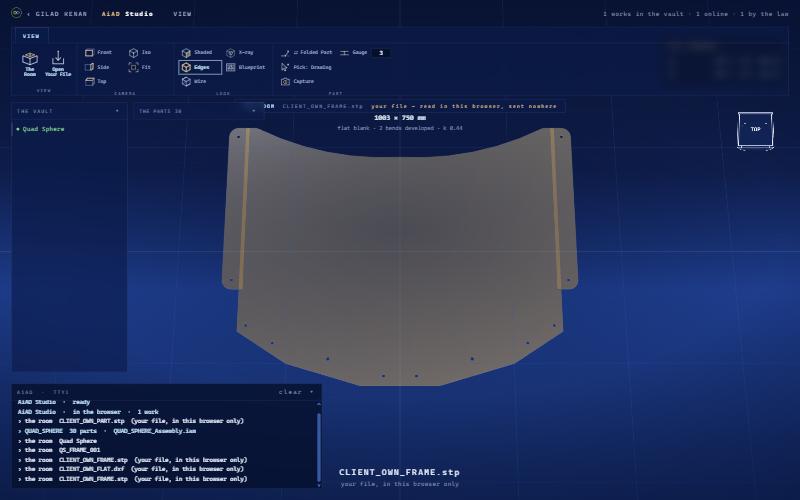
Task: Switch camera to Iso view
Action: pos(140,53)
